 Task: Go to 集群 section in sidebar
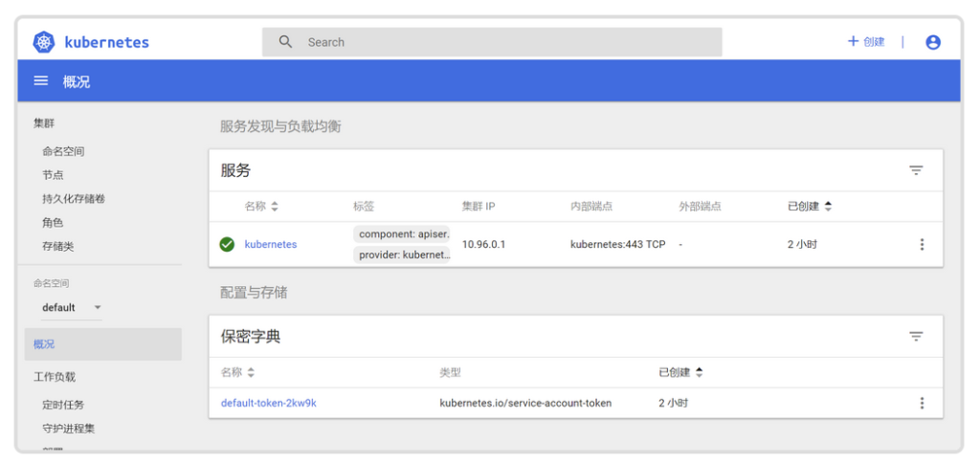(44, 123)
